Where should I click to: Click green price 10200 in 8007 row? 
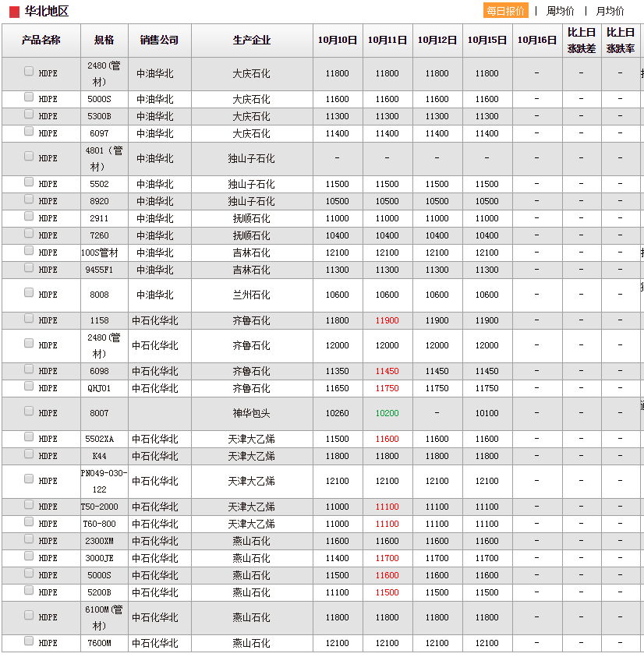tap(387, 413)
